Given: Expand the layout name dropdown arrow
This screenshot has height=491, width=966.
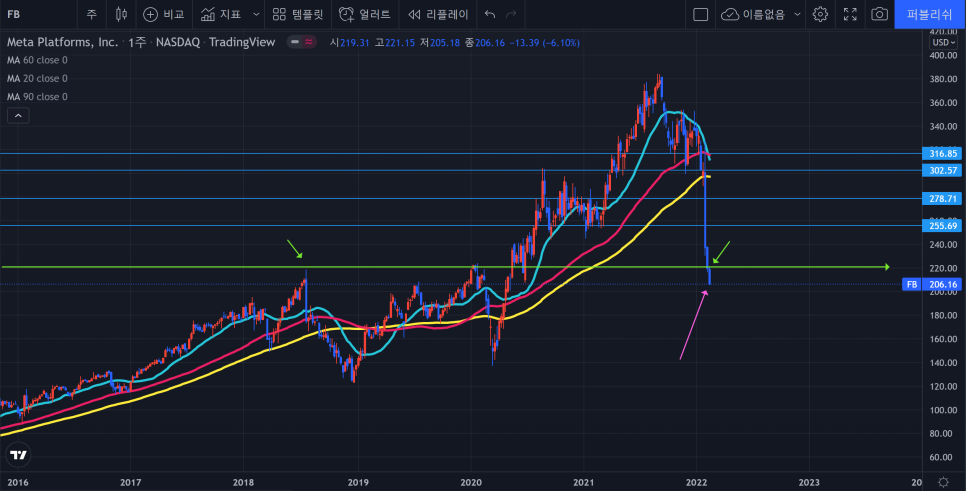Looking at the screenshot, I should tap(797, 14).
